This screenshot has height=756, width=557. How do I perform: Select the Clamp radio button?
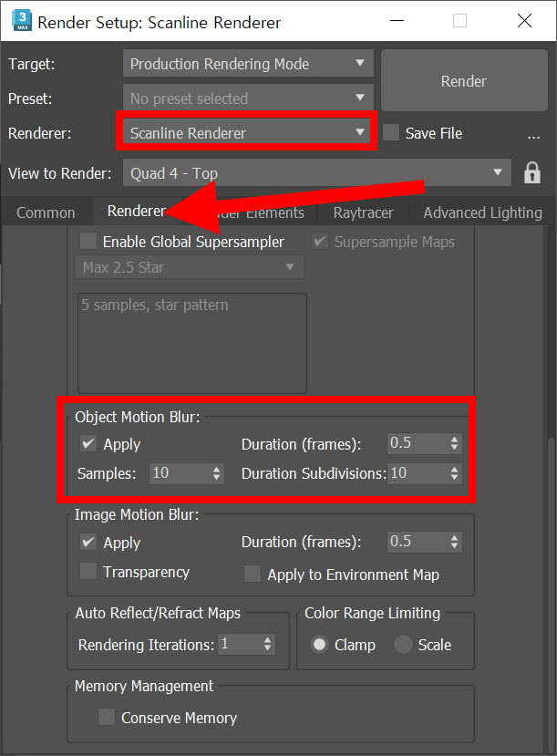(x=319, y=644)
